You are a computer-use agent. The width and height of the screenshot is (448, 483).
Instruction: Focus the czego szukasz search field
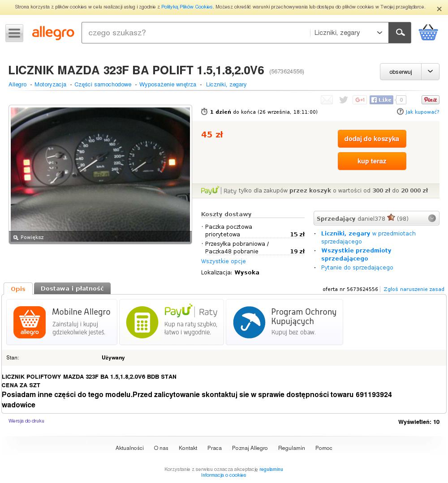(x=196, y=33)
